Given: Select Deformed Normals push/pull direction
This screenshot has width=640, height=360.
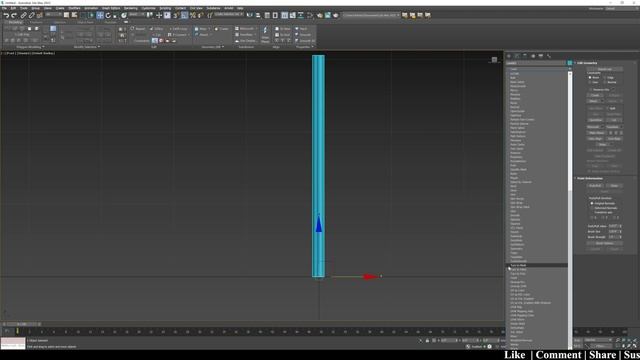Looking at the screenshot, I should 592,208.
